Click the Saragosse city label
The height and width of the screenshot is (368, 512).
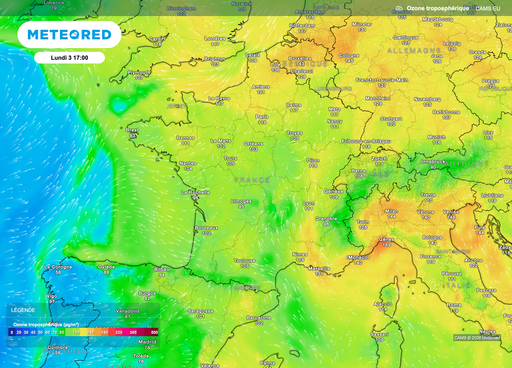[x=200, y=311]
